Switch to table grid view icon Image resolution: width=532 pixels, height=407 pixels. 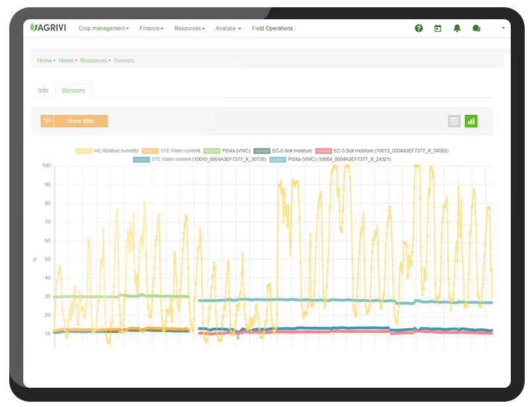pyautogui.click(x=454, y=121)
